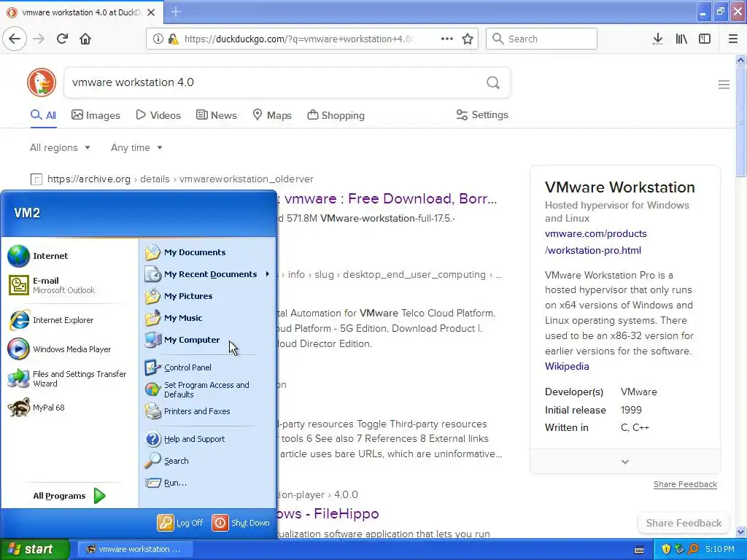
Task: Close the vmware workstation 4.0 tab
Action: pos(151,12)
